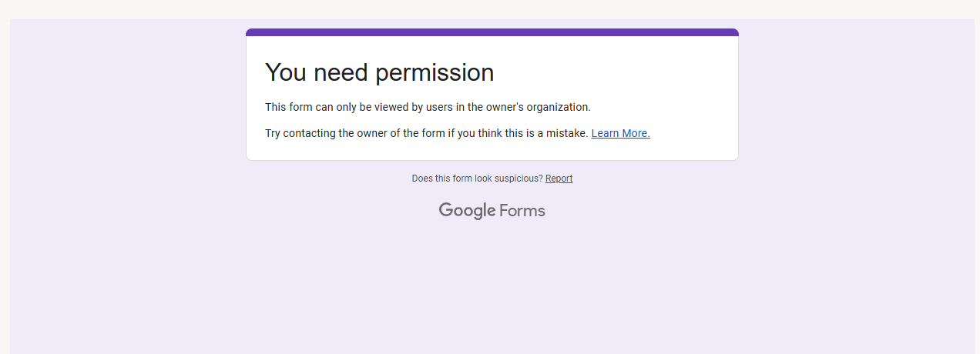Click lavender background right of the card
This screenshot has height=354, width=980.
[855, 154]
